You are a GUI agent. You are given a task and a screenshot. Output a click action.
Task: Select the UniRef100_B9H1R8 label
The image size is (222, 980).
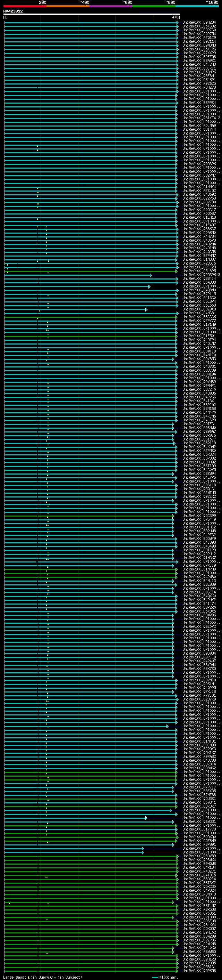tap(199, 959)
